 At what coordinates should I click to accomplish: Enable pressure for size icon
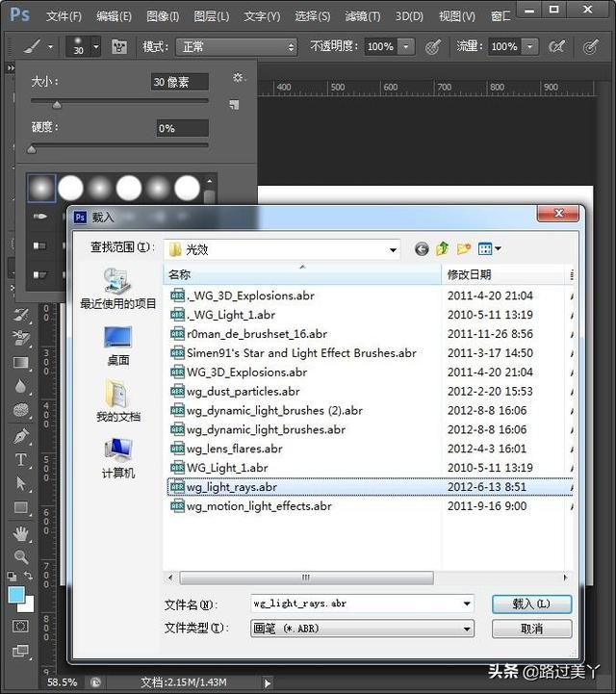click(x=591, y=46)
